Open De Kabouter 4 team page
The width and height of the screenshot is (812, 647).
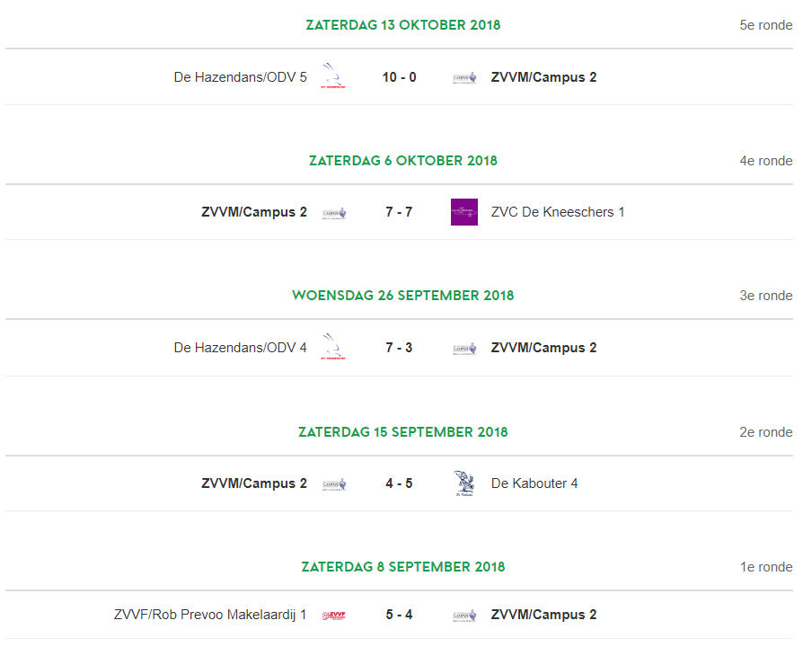pos(534,483)
